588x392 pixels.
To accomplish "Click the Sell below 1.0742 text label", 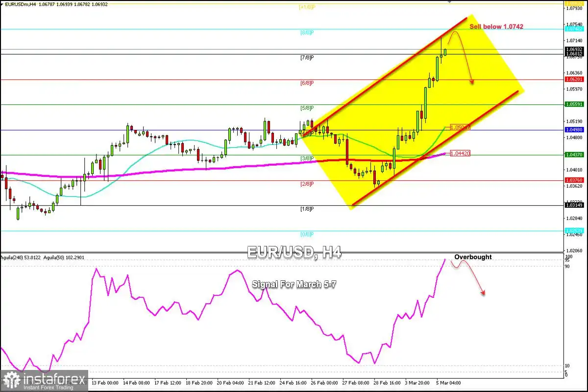I will tap(496, 26).
